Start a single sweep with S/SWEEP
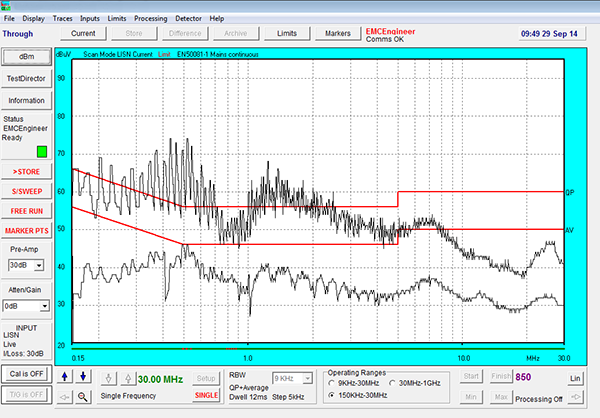 click(27, 191)
